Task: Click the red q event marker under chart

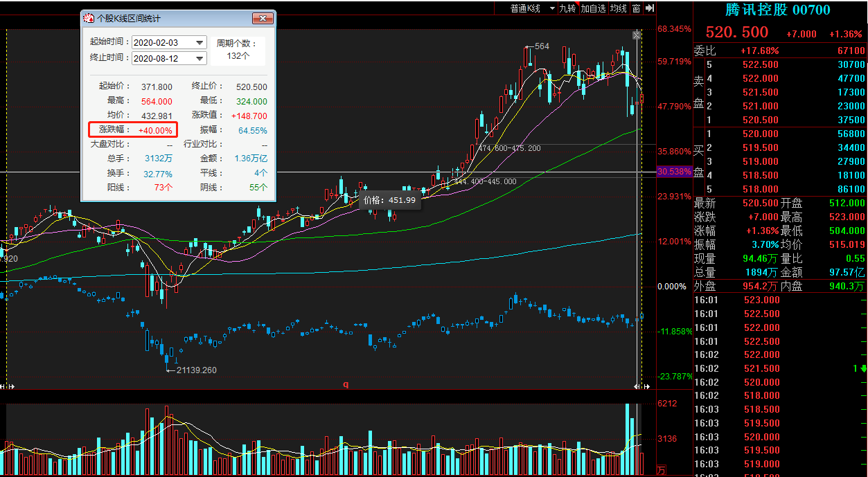Action: click(346, 384)
